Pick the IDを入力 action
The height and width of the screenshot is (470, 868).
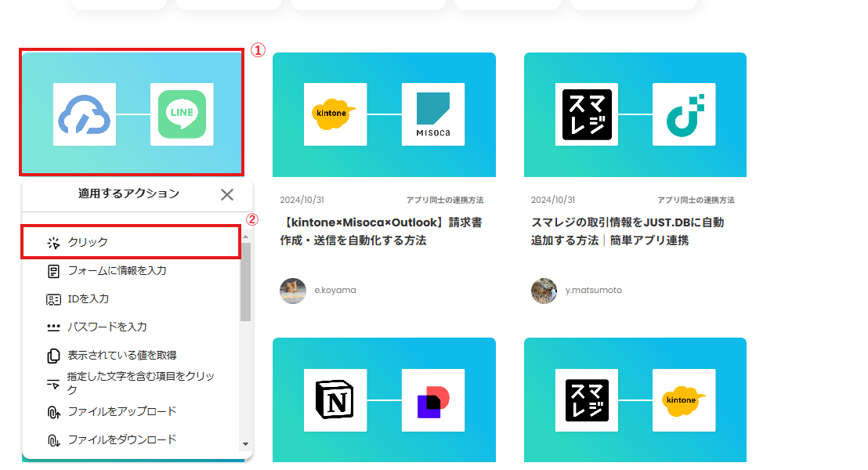(131, 299)
